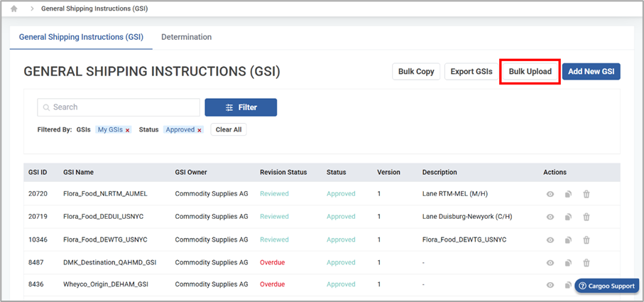Click Add New GSI
This screenshot has height=302, width=644.
(591, 72)
